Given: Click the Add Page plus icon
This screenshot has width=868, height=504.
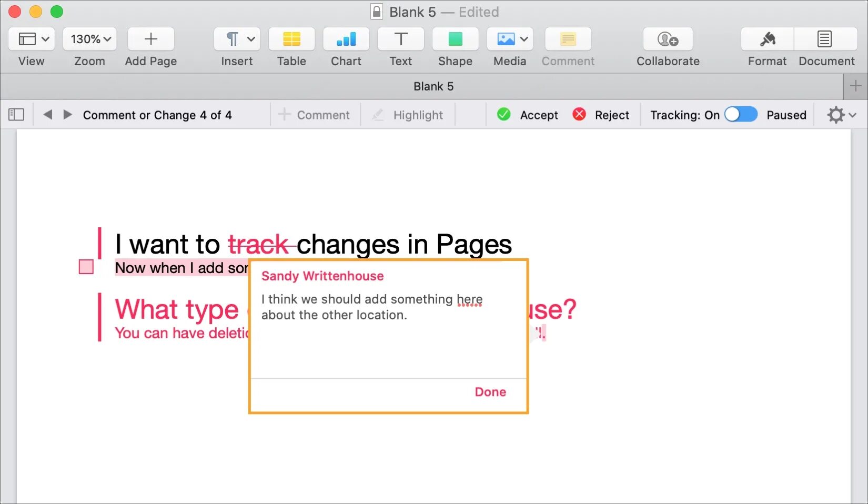Looking at the screenshot, I should click(x=151, y=39).
